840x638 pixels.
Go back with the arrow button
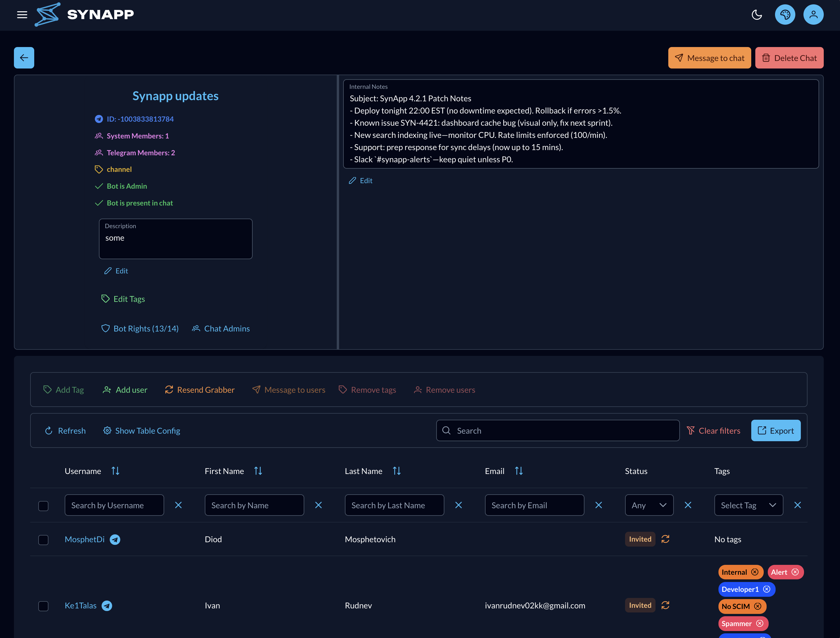[x=24, y=58]
